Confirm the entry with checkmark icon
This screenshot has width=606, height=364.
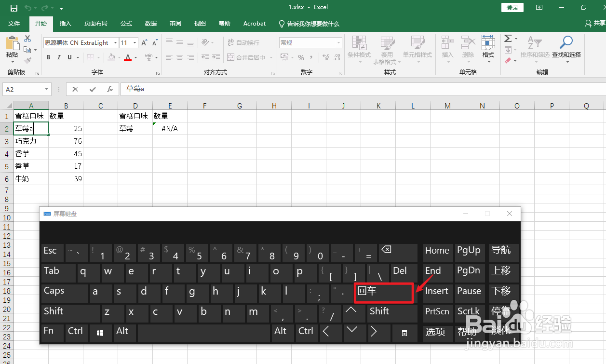(92, 89)
